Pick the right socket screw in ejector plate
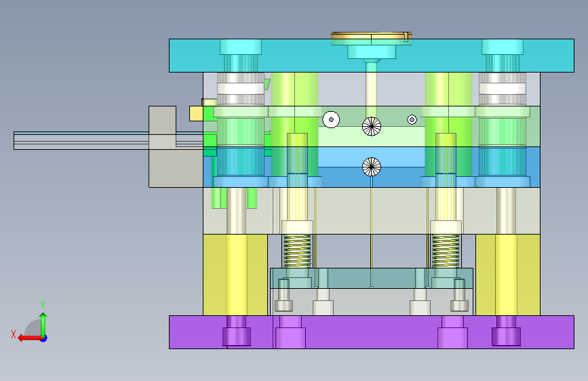Viewport: 588px width, 381px height. coord(459,295)
